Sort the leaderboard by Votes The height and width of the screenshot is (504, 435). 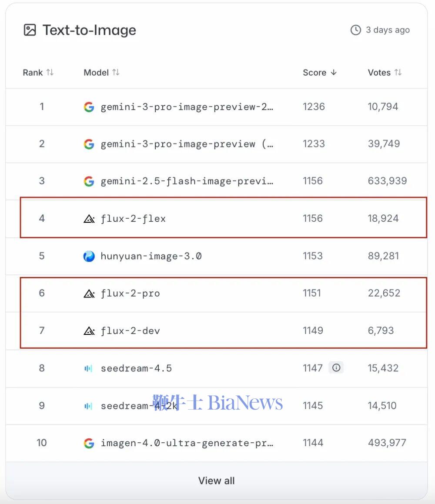tap(385, 73)
